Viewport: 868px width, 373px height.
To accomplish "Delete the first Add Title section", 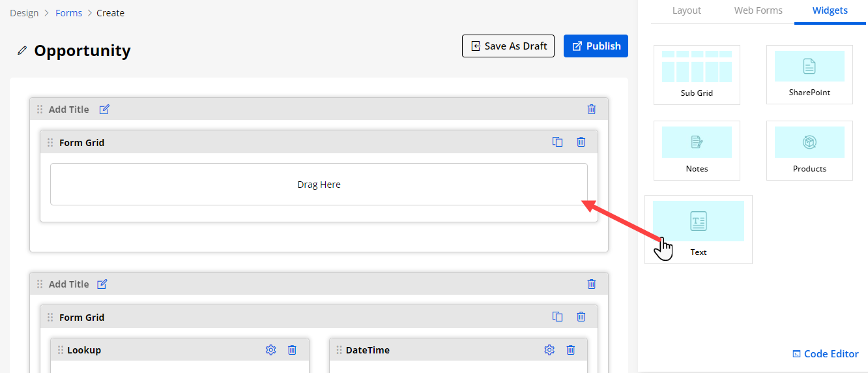I will point(591,110).
